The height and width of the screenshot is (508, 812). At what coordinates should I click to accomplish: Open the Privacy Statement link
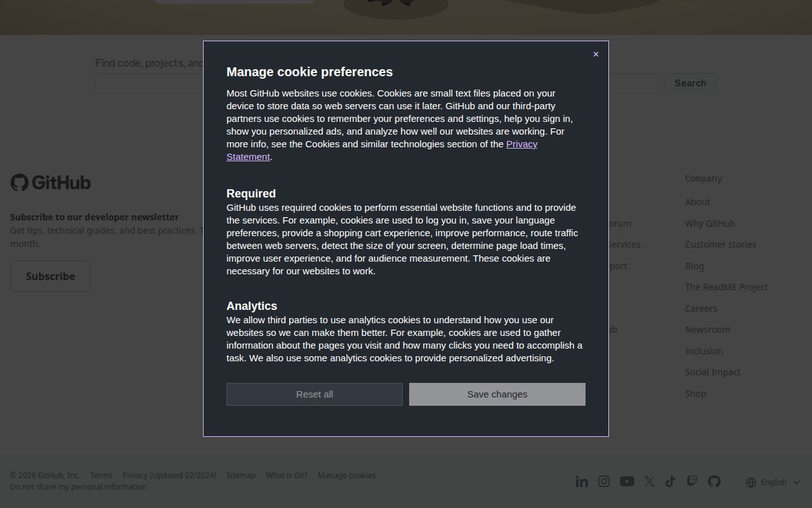[x=521, y=144]
